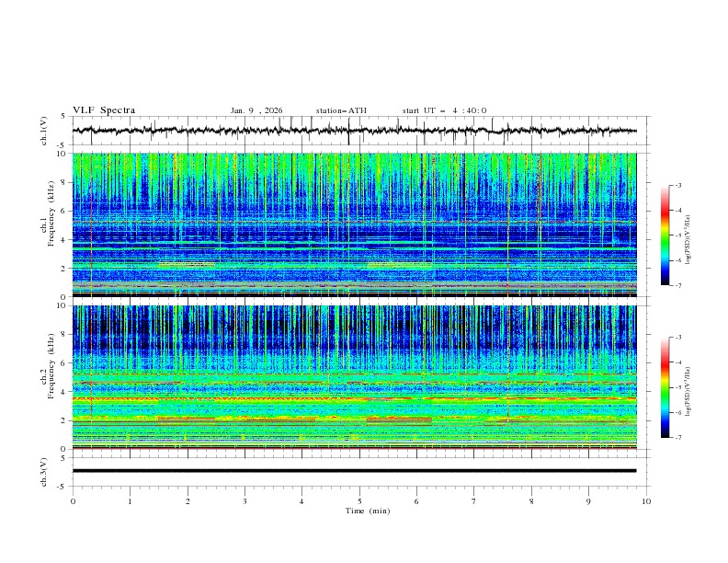Click time axis tick label "3"
Image resolution: width=728 pixels, height=563 pixels.
coord(245,501)
